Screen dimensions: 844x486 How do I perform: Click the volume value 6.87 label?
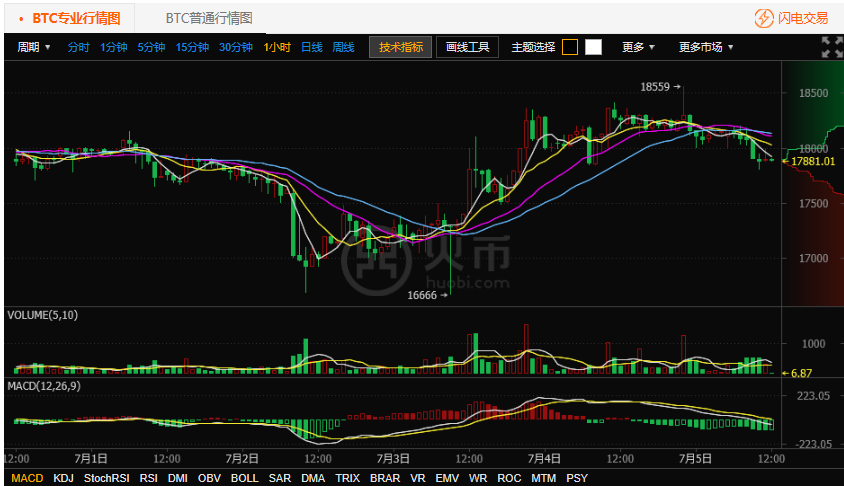pyautogui.click(x=801, y=373)
